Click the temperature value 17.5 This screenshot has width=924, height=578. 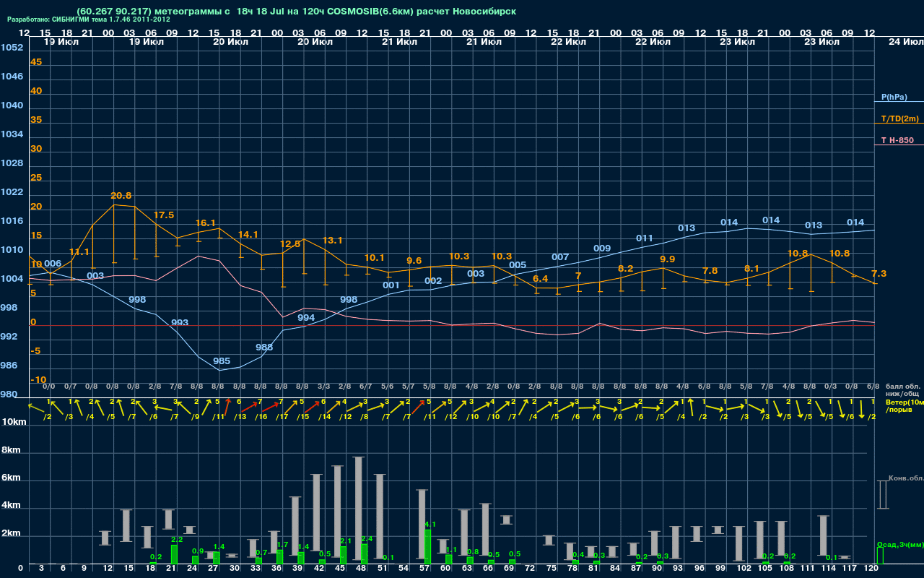[x=164, y=215]
